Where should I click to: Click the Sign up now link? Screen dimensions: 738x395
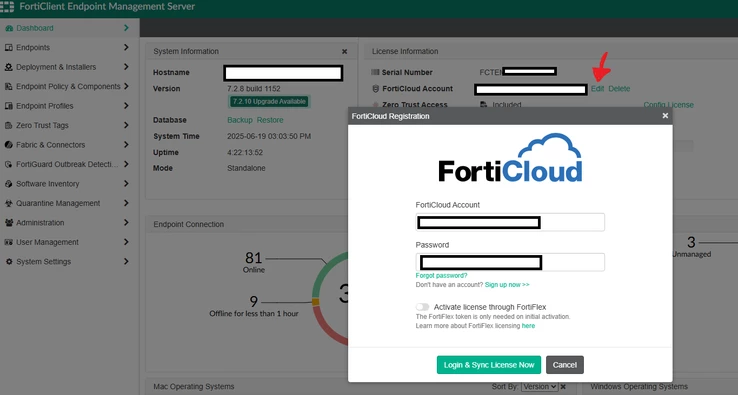coord(507,285)
